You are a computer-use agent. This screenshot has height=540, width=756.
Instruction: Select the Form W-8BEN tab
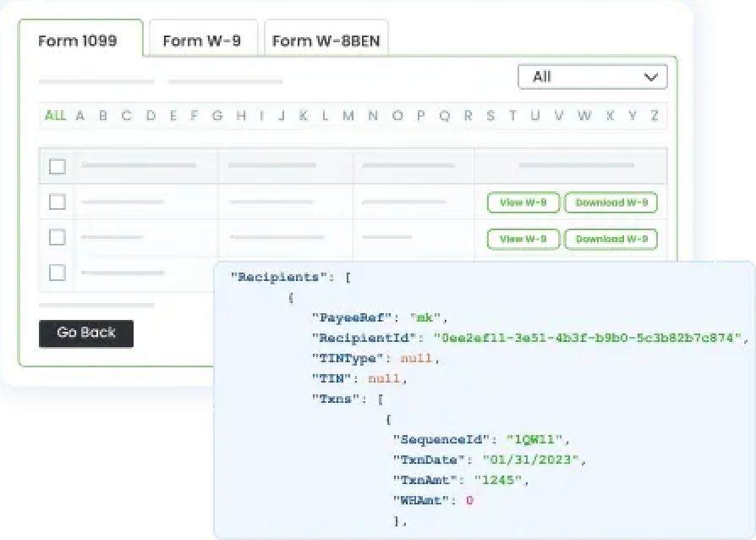(x=326, y=41)
